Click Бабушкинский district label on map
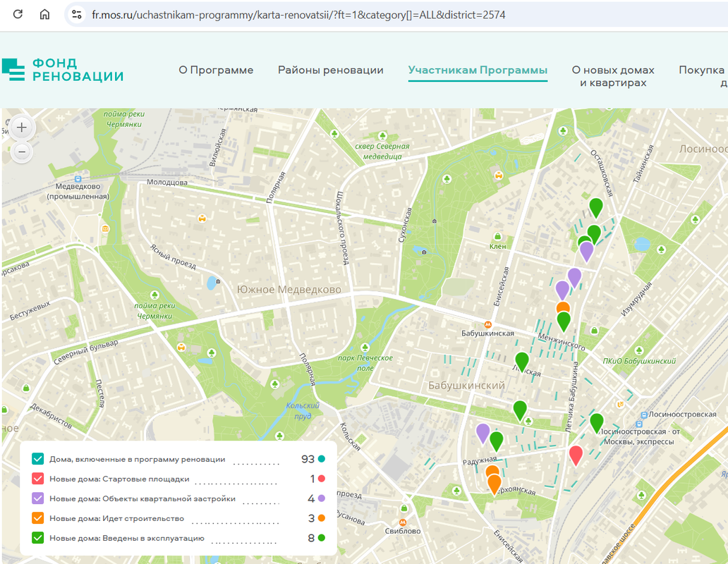This screenshot has width=728, height=564. [x=466, y=386]
